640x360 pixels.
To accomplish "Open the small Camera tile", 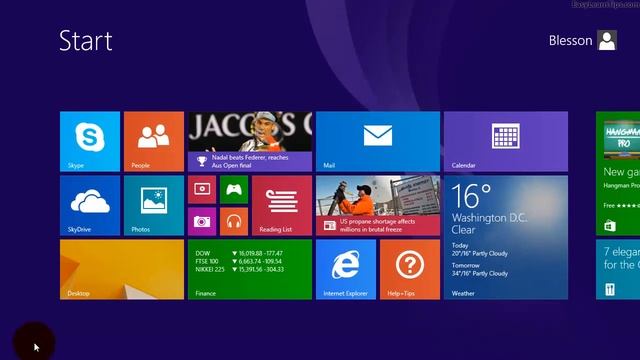I will pyautogui.click(x=202, y=222).
